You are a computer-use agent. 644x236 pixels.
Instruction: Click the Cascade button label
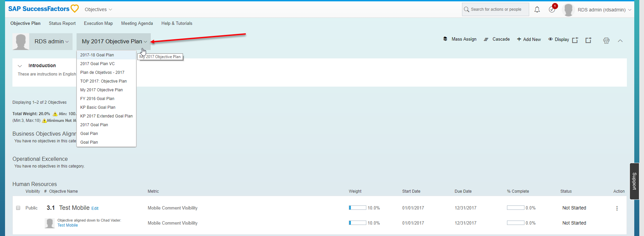click(501, 39)
